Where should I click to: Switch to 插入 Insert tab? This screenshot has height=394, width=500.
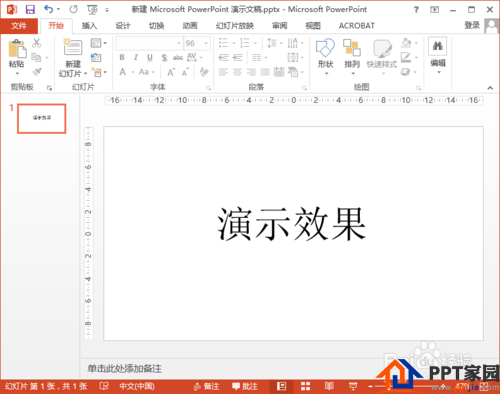coord(89,26)
